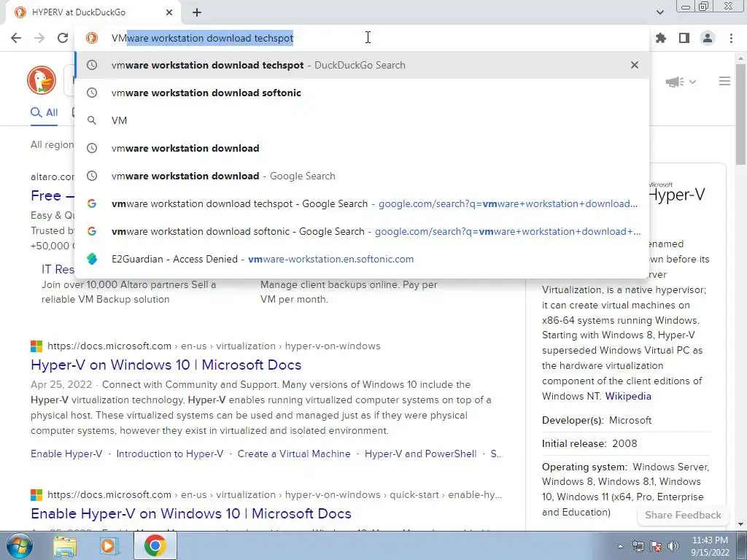Screen dimensions: 747x560
Task: Follow the Wikipedia link in info panel
Action: coord(628,396)
